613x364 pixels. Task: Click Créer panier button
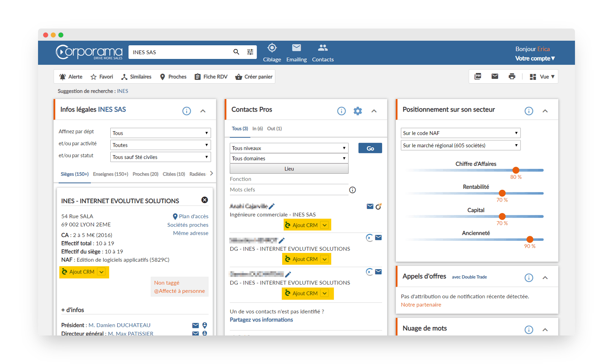[x=254, y=77]
